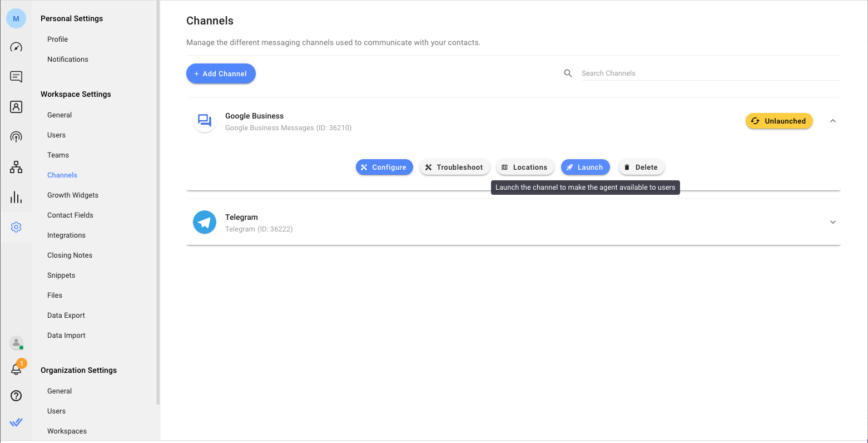Open Growth Widgets settings page

[73, 195]
